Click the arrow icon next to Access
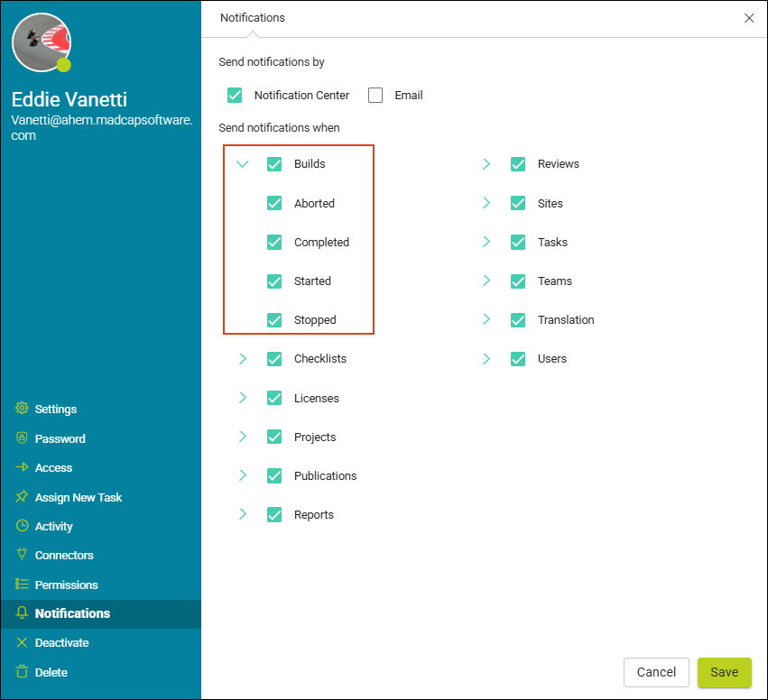The image size is (768, 700). click(x=22, y=467)
